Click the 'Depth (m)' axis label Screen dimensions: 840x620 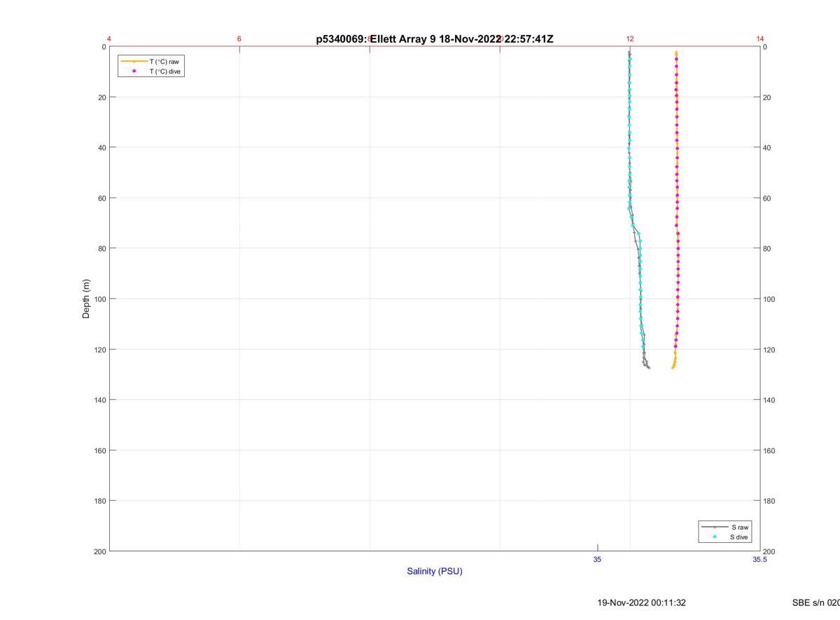[x=86, y=299]
